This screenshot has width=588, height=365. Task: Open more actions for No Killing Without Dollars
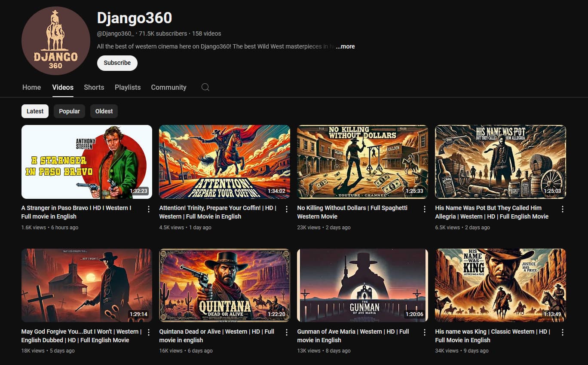click(425, 209)
